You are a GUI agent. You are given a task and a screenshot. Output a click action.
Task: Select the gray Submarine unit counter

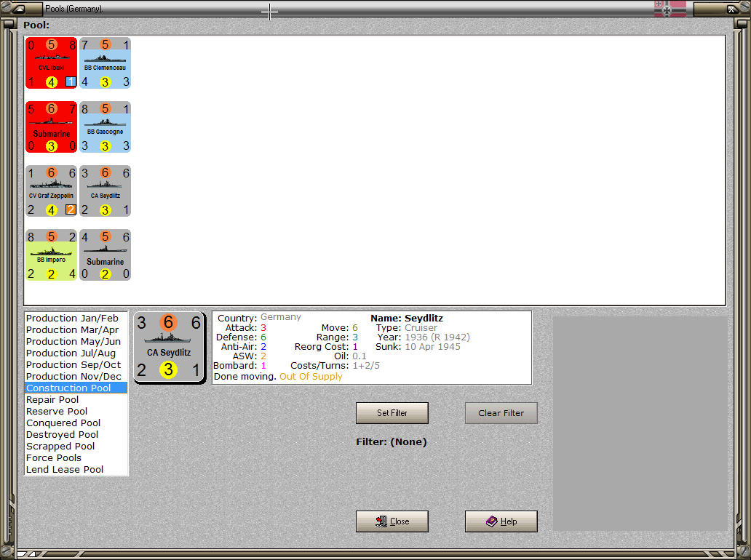tap(105, 255)
